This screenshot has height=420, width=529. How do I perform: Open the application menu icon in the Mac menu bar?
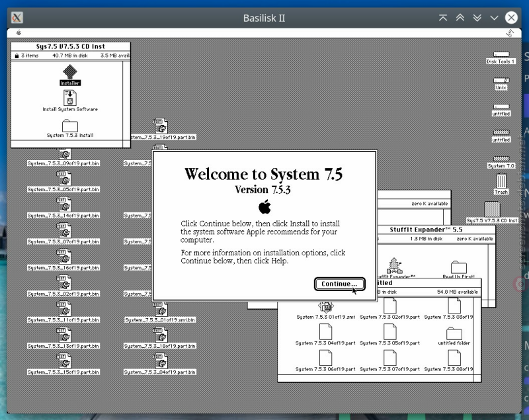(x=509, y=33)
